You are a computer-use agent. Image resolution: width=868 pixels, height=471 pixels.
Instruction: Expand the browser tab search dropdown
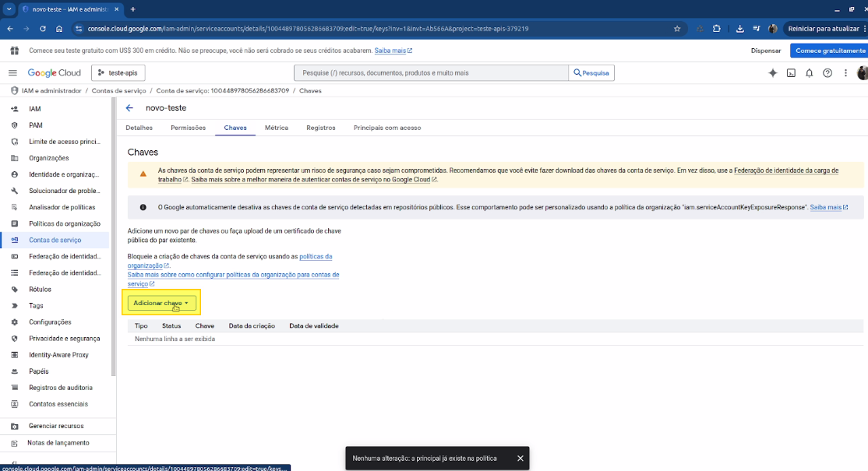(9, 9)
